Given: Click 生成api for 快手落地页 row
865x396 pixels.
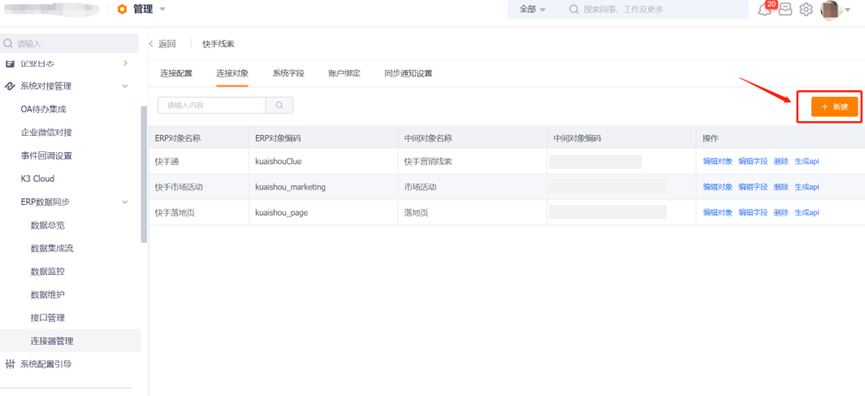Looking at the screenshot, I should tap(807, 212).
